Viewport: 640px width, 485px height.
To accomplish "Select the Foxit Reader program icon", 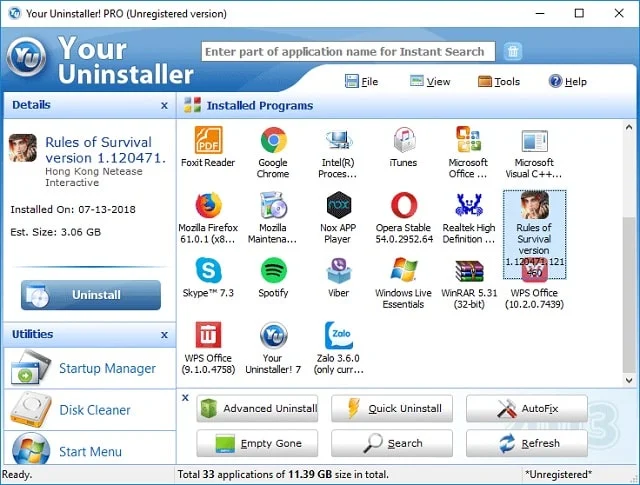I will (x=208, y=140).
